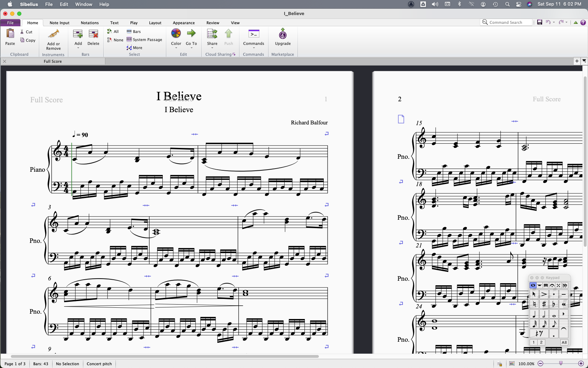Click the zoom level slider handle
The width and height of the screenshot is (588, 368).
pos(561,363)
